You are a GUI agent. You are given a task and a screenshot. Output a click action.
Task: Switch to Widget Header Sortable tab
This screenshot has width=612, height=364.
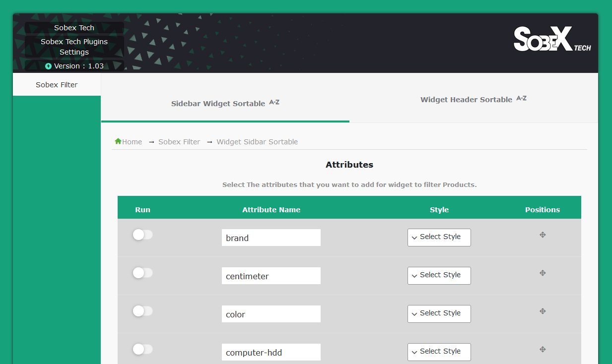[474, 99]
